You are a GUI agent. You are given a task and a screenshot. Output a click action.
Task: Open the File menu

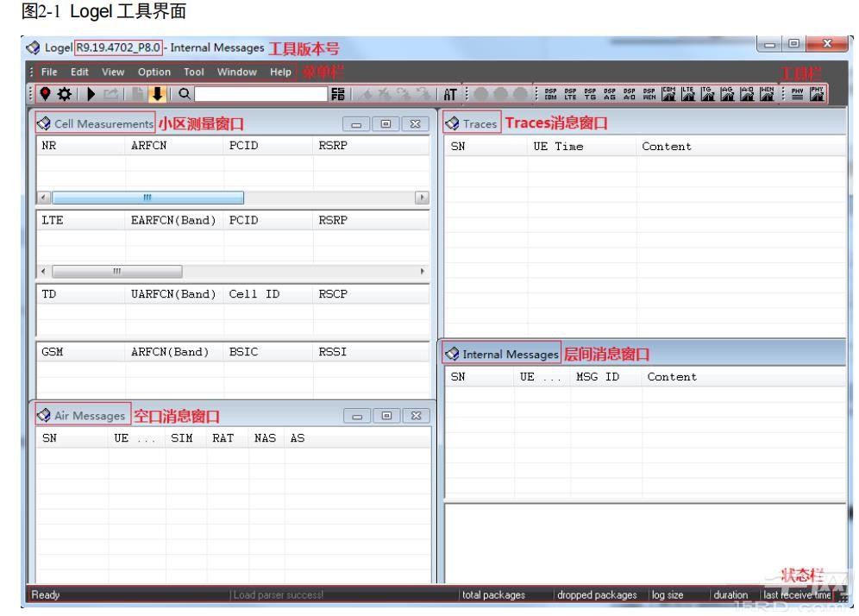pyautogui.click(x=49, y=72)
